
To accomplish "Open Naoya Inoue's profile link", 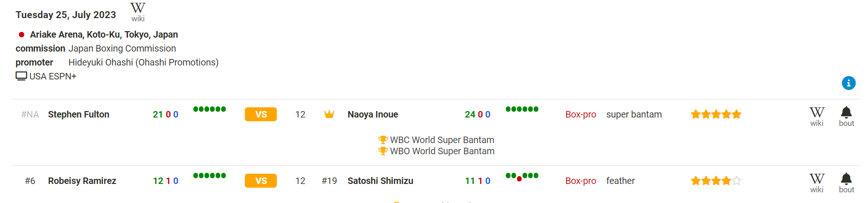I will tap(373, 114).
